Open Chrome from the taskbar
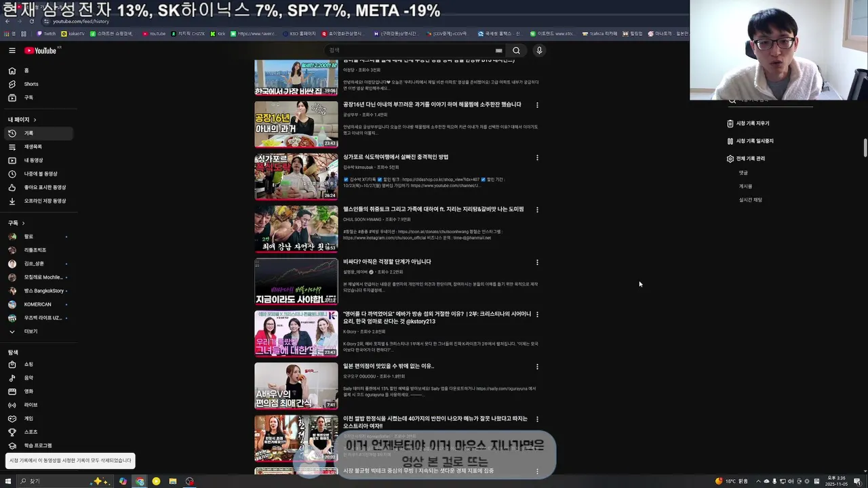 [140, 481]
